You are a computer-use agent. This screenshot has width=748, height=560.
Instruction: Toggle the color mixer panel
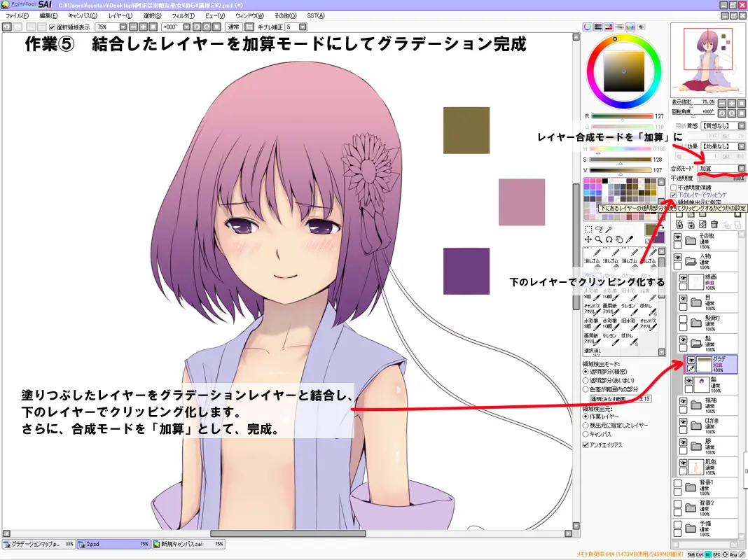(620, 27)
